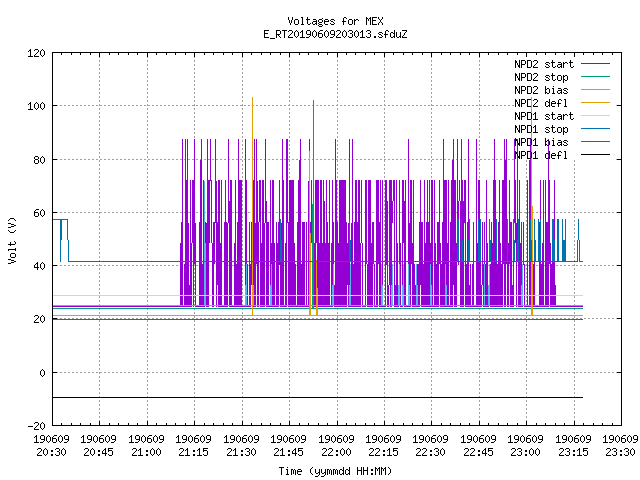Select the 'NPD1 defl' legend label
The height and width of the screenshot is (480, 640).
click(541, 156)
